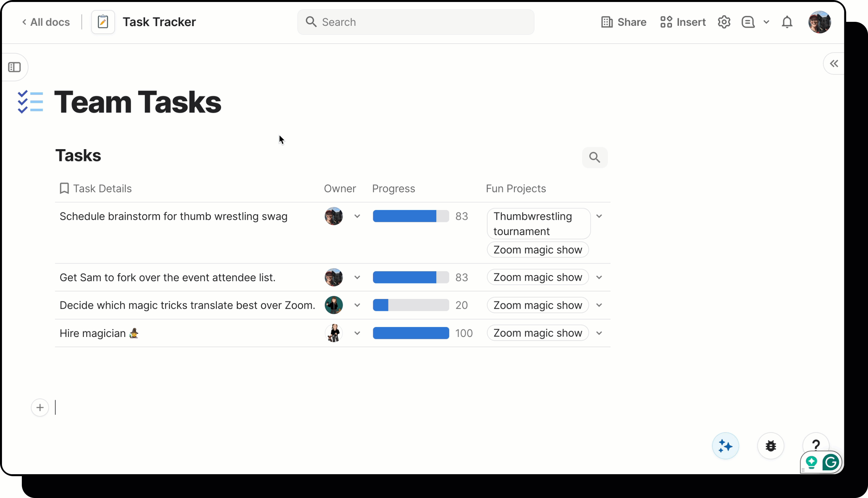Expand Fun Projects dropdown for Thumbwrestling row
Viewport: 868px width, 498px height.
pos(599,216)
